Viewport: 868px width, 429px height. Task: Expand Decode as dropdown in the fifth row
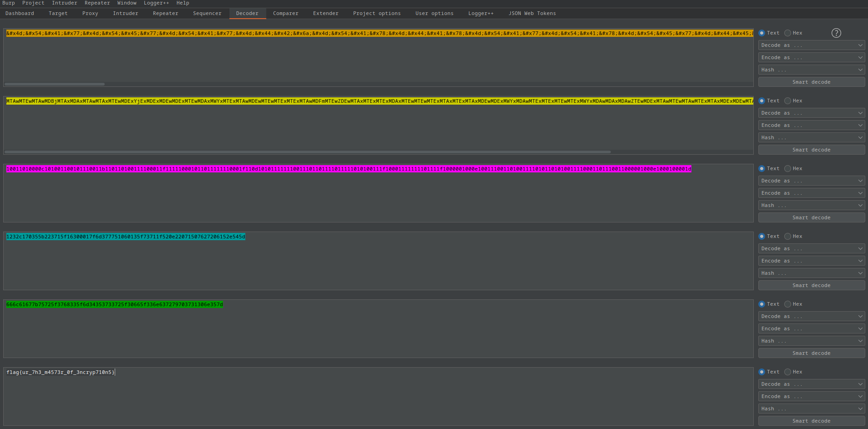811,316
